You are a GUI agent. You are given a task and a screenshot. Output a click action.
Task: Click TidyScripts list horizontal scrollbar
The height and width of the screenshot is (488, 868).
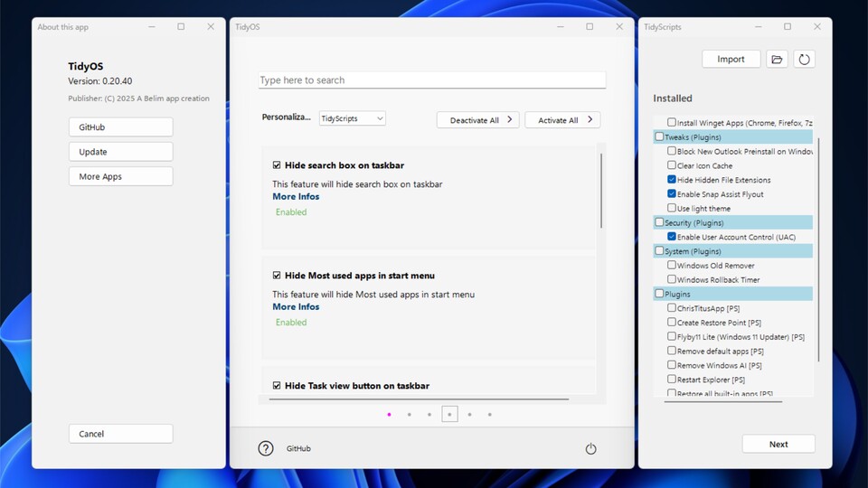point(723,401)
